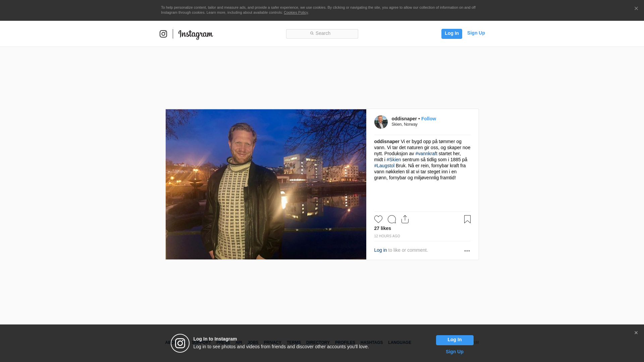
Task: Open the #vannkraft hashtag link
Action: click(426, 154)
